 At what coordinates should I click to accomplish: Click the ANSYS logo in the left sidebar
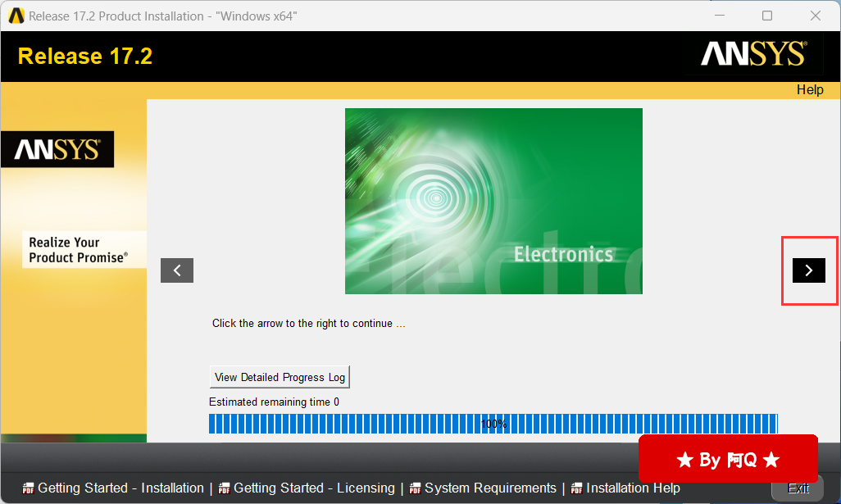pyautogui.click(x=57, y=149)
